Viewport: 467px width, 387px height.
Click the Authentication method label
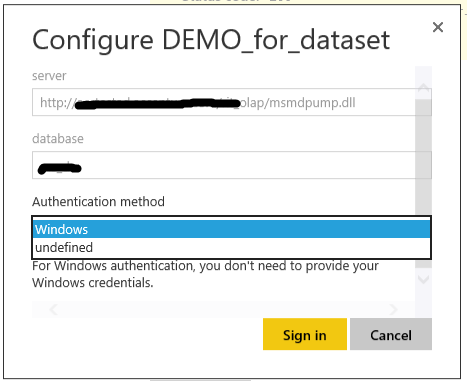[x=98, y=202]
